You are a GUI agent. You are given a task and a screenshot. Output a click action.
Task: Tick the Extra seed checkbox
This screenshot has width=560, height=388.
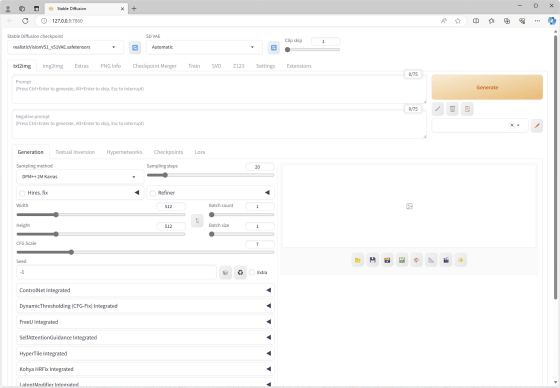click(x=252, y=273)
